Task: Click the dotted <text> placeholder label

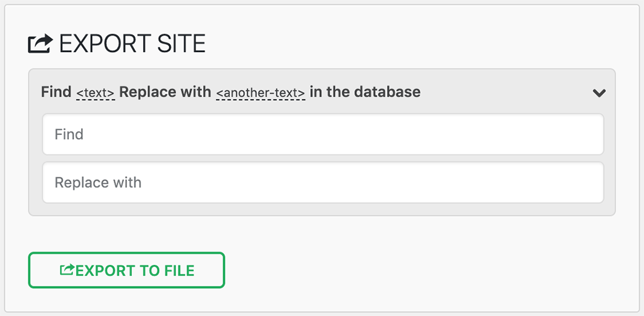Action: pos(96,93)
